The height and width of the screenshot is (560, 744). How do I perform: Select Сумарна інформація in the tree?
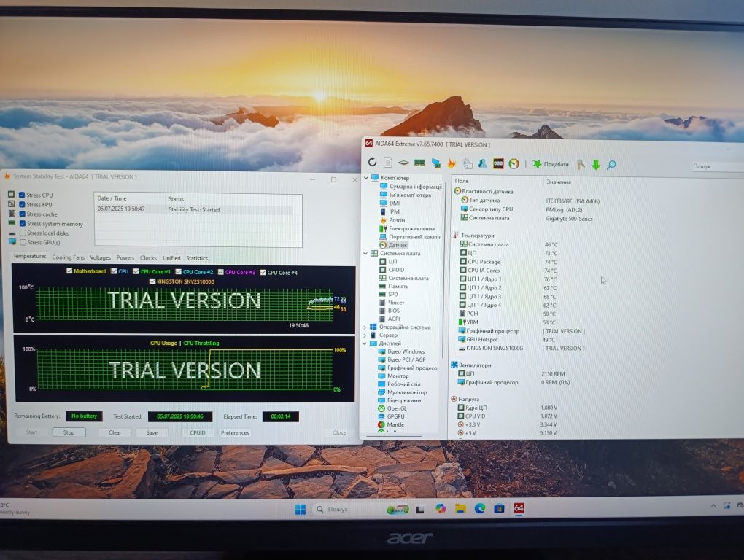411,187
